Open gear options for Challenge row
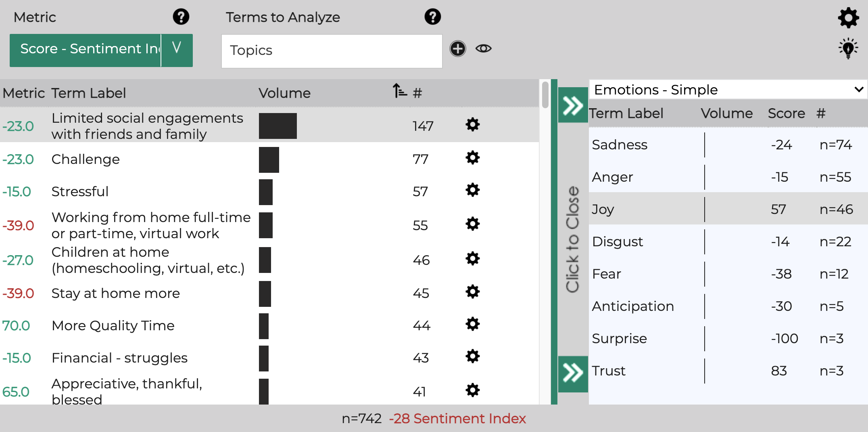The height and width of the screenshot is (432, 868). click(472, 158)
